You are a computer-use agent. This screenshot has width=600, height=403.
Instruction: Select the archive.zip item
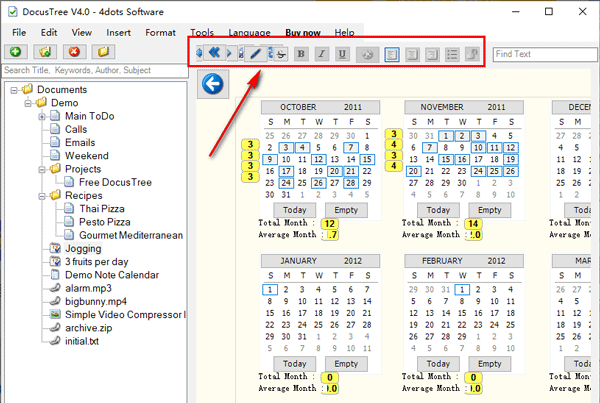(x=88, y=328)
